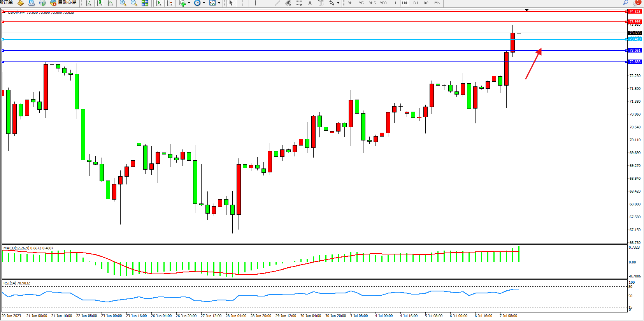Select the crosshair tool
644x321 pixels.
pyautogui.click(x=242, y=3)
